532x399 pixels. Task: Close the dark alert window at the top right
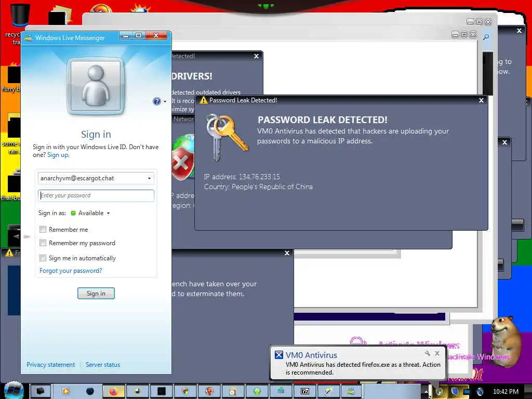click(519, 31)
